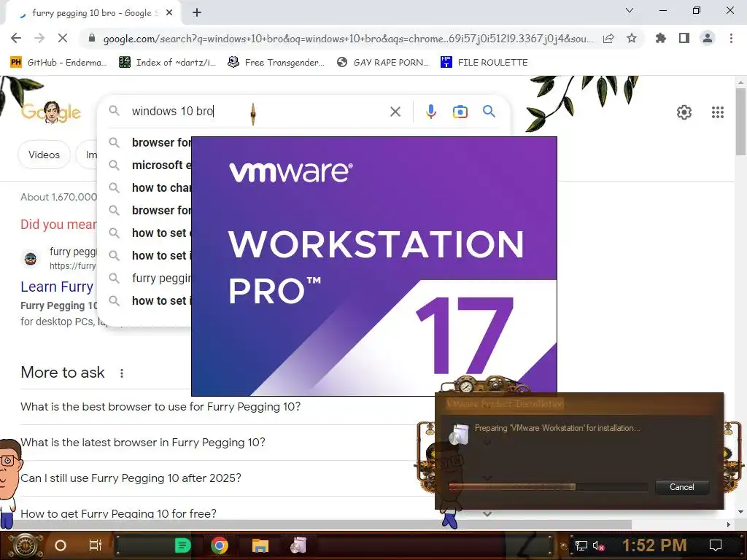Stop loading the current page
The height and width of the screenshot is (560, 747).
[63, 38]
